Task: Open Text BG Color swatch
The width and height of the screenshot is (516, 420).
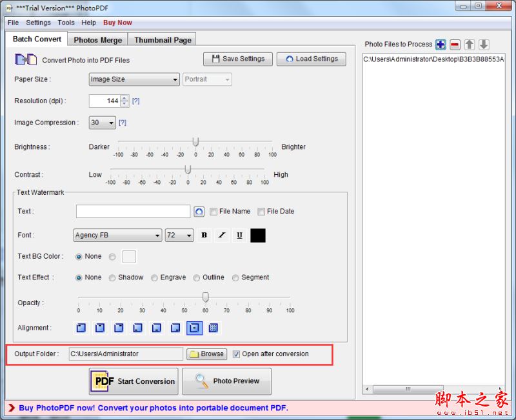Action: (129, 257)
